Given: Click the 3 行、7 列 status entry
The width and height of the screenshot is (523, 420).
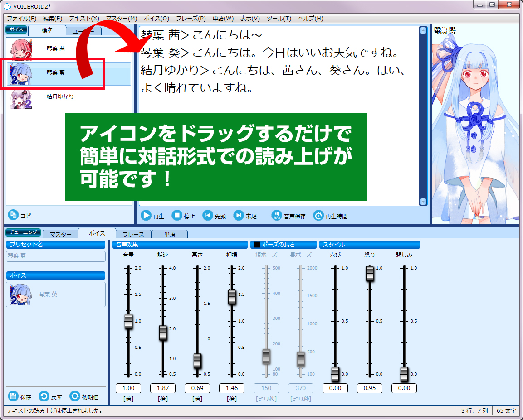Looking at the screenshot, I should (x=474, y=410).
